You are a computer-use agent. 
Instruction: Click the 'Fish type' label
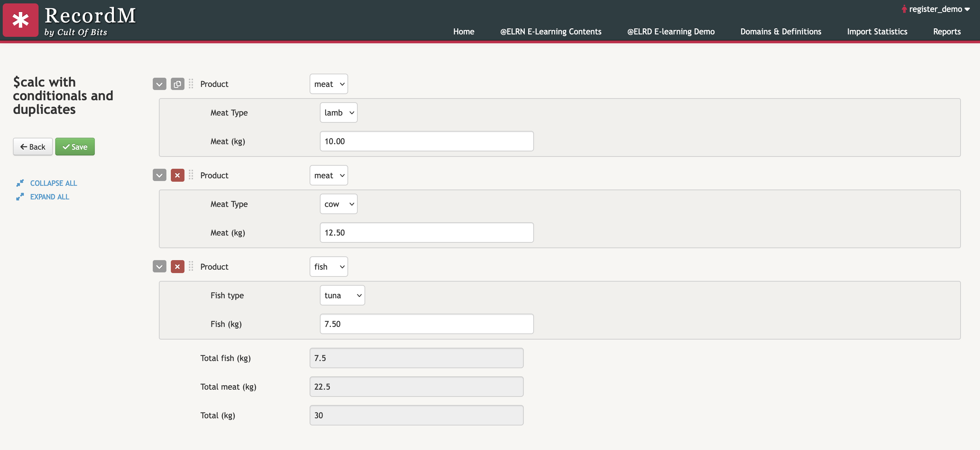(x=227, y=296)
